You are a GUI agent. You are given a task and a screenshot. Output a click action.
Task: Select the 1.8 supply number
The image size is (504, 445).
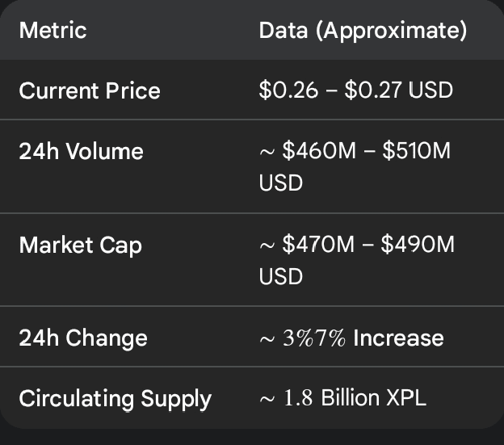point(298,398)
